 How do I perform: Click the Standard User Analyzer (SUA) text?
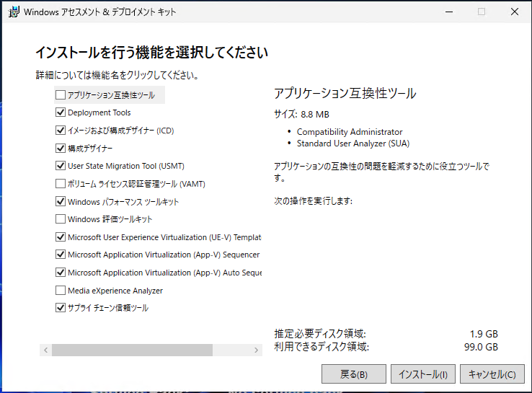coord(353,143)
